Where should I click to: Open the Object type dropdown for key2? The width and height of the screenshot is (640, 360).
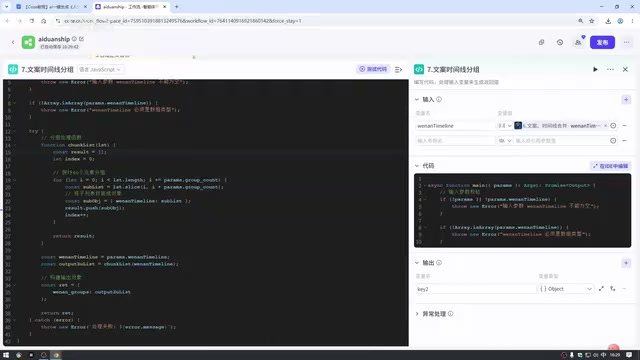[566, 289]
